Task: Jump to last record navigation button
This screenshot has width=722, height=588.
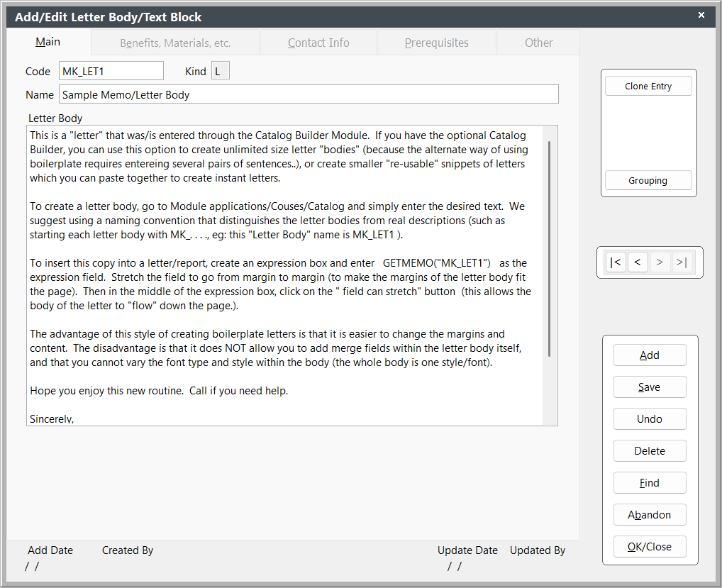Action: [682, 262]
